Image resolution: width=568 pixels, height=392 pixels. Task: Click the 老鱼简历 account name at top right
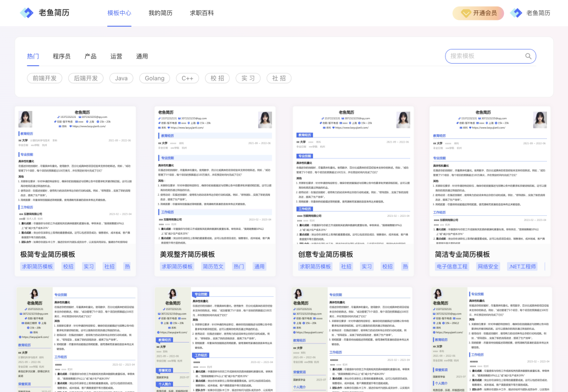coord(538,13)
